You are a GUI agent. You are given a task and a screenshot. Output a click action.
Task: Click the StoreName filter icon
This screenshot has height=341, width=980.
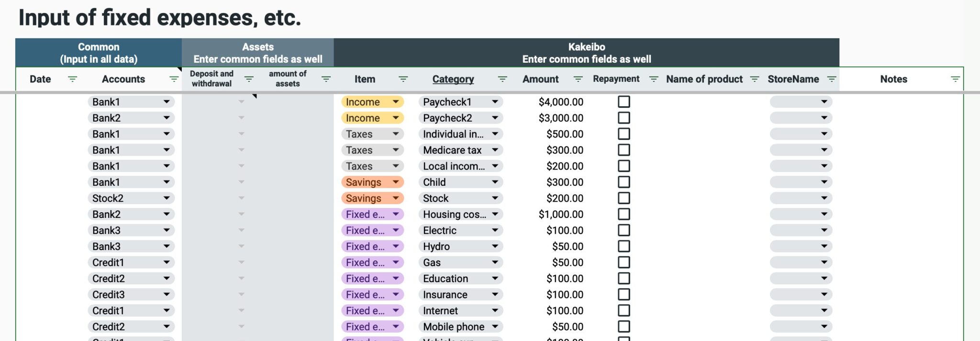pos(832,79)
